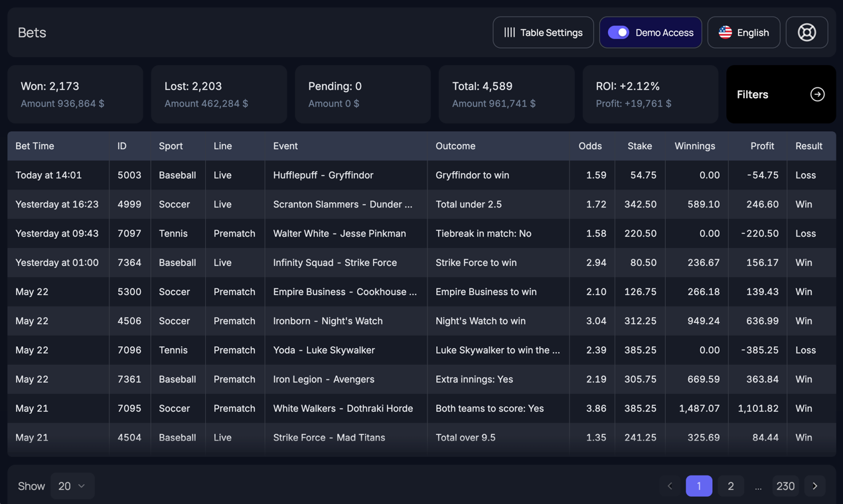Switch language via the English button
This screenshot has width=843, height=504.
click(x=743, y=32)
